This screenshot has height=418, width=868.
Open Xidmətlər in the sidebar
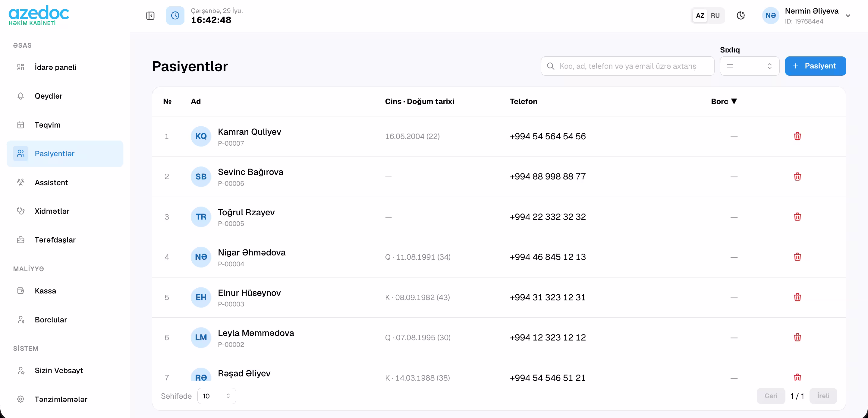[65, 211]
